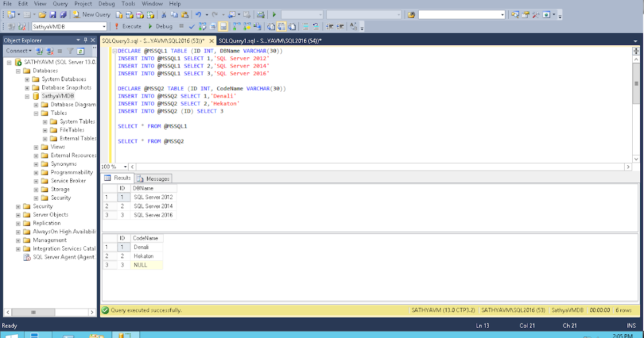The image size is (644, 338).
Task: Click the Uncomment selected lines icon
Action: [x=316, y=26]
